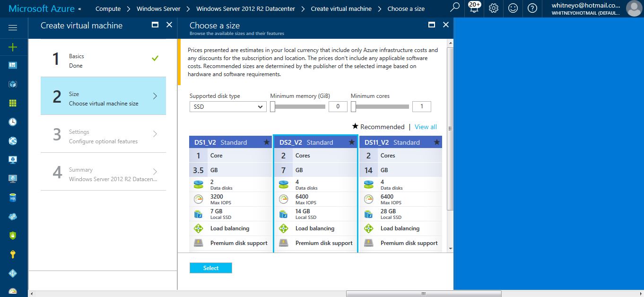The width and height of the screenshot is (644, 297).
Task: Click the Minimum memory slider handle
Action: click(273, 107)
